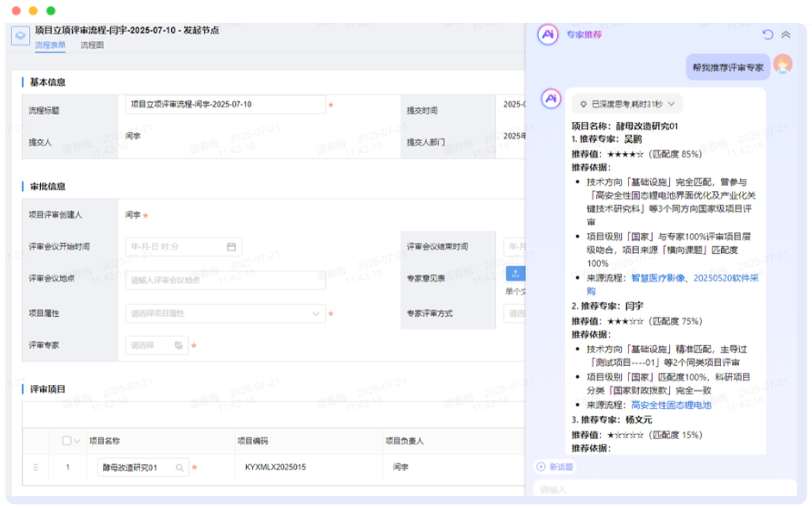The image size is (812, 508).
Task: Switch to the 流程图 tab
Action: pos(92,45)
